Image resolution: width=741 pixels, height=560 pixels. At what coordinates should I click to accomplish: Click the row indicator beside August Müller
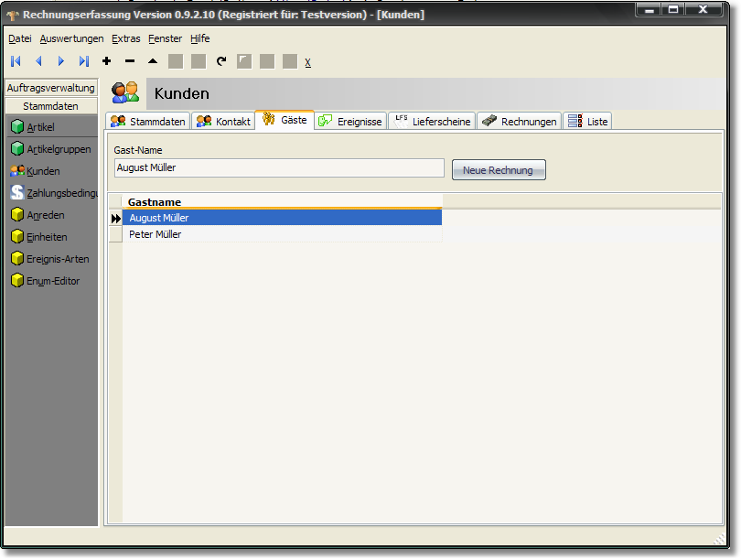116,219
